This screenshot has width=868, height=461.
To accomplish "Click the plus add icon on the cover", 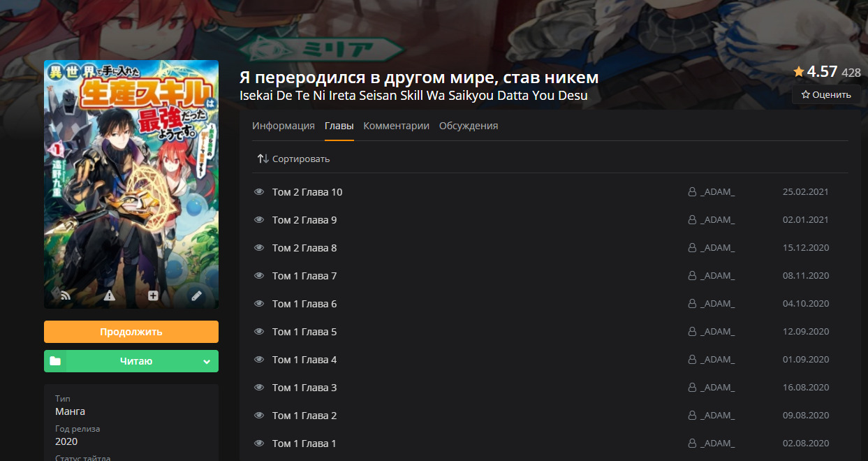I will 153,295.
